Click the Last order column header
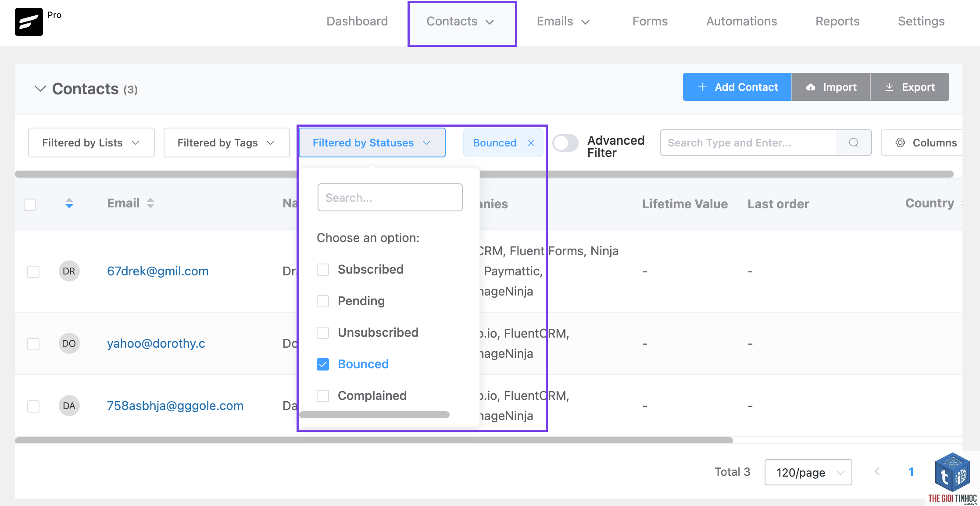The image size is (980, 506). (x=778, y=204)
